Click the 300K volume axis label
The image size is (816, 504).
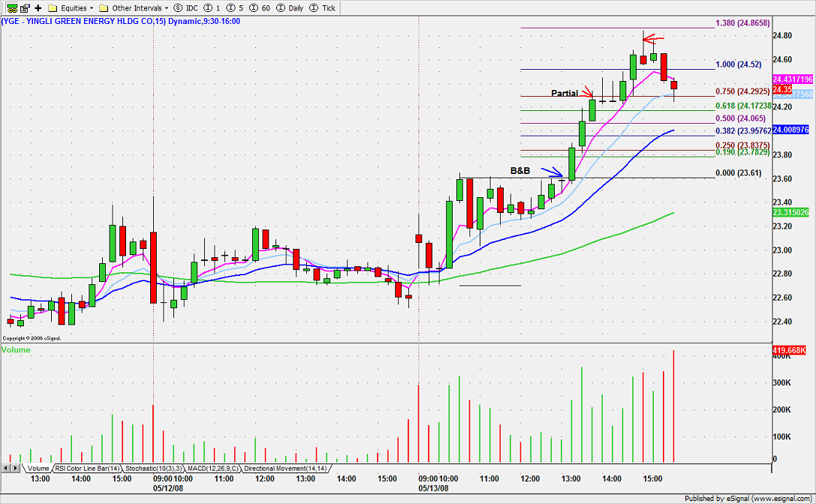pyautogui.click(x=782, y=382)
